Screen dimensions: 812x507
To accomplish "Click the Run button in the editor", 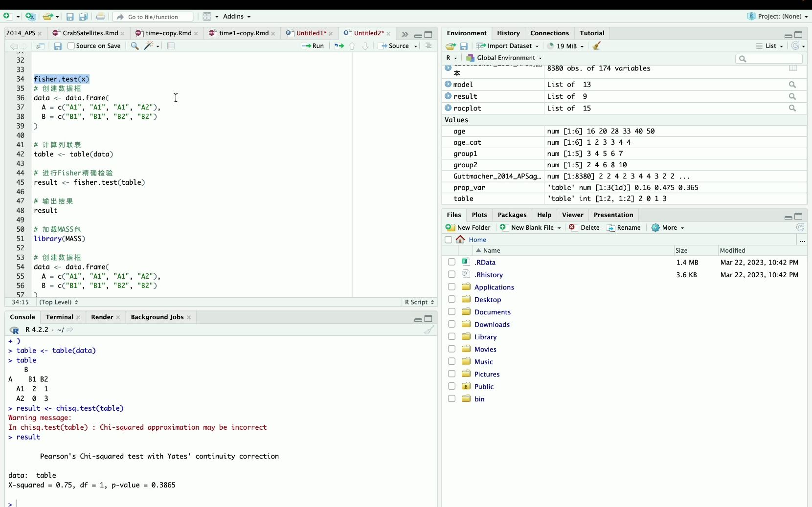I will (313, 46).
